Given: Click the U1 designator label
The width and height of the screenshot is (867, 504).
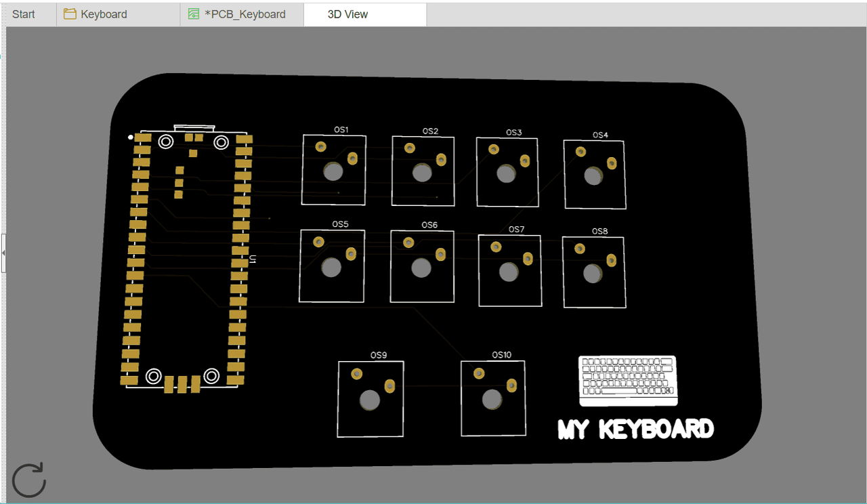Looking at the screenshot, I should [253, 259].
